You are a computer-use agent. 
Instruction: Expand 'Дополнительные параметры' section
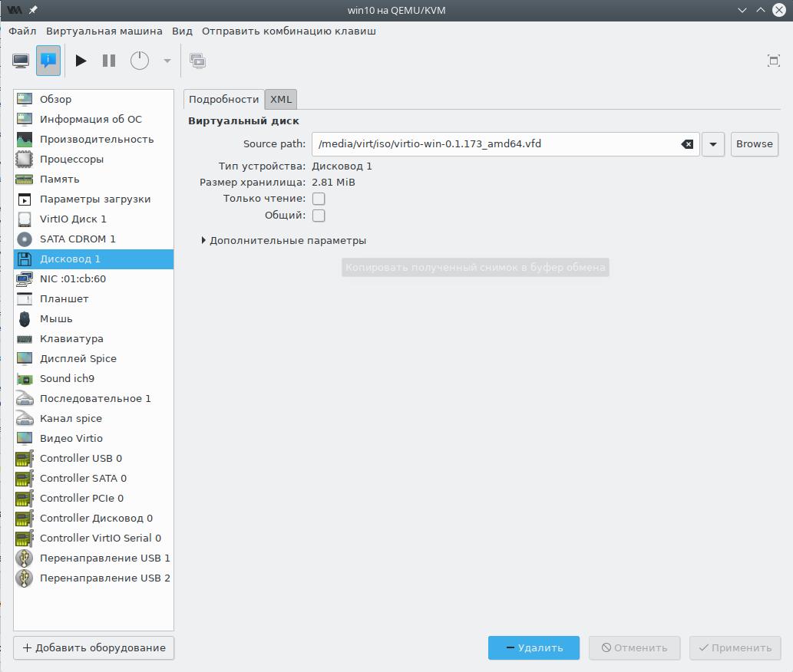pos(203,241)
